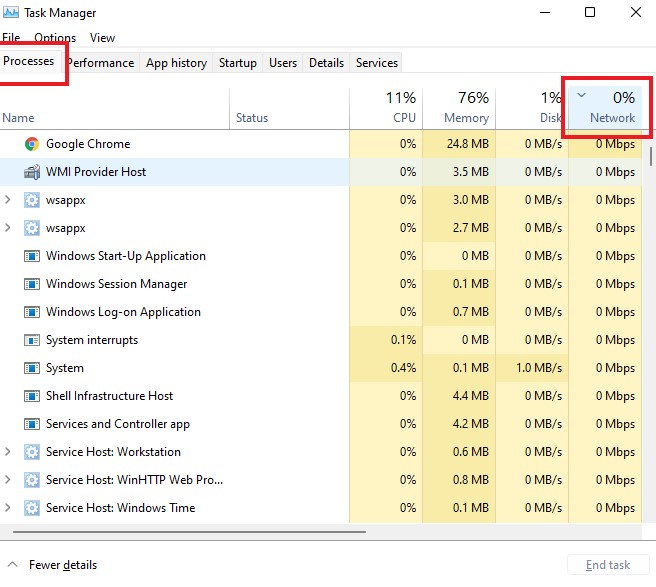
Task: Click the 0.4% CPU value for System
Action: 403,368
